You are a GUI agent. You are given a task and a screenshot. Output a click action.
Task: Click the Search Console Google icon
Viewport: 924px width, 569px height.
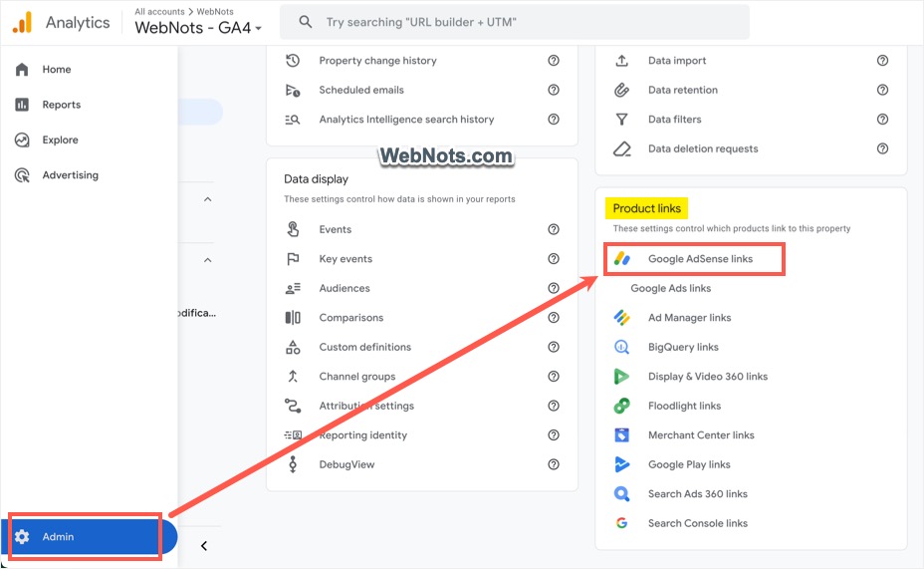pos(621,523)
